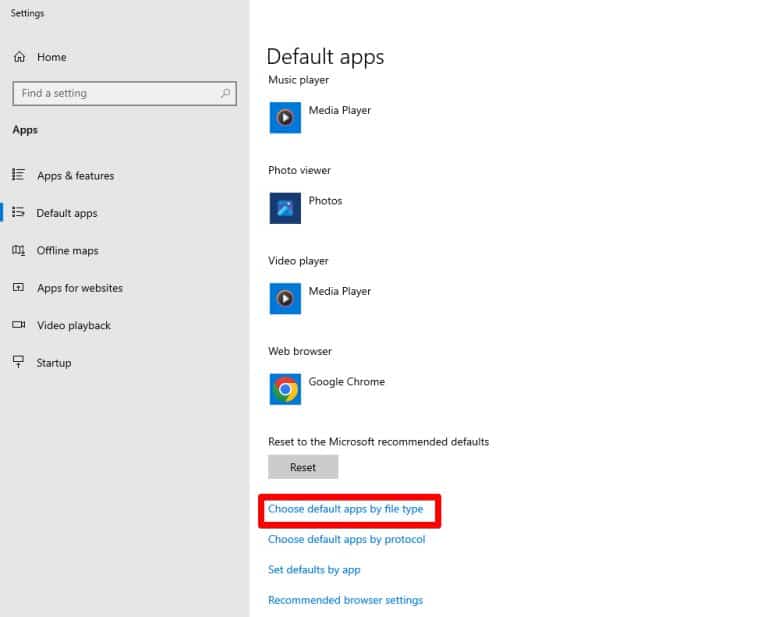768x617 pixels.
Task: Select Offline maps in the sidebar
Action: pos(67,251)
